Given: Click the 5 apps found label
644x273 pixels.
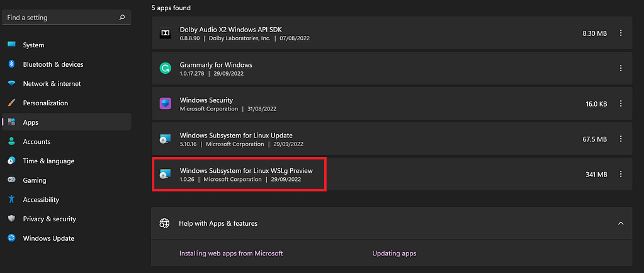Looking at the screenshot, I should click(171, 8).
